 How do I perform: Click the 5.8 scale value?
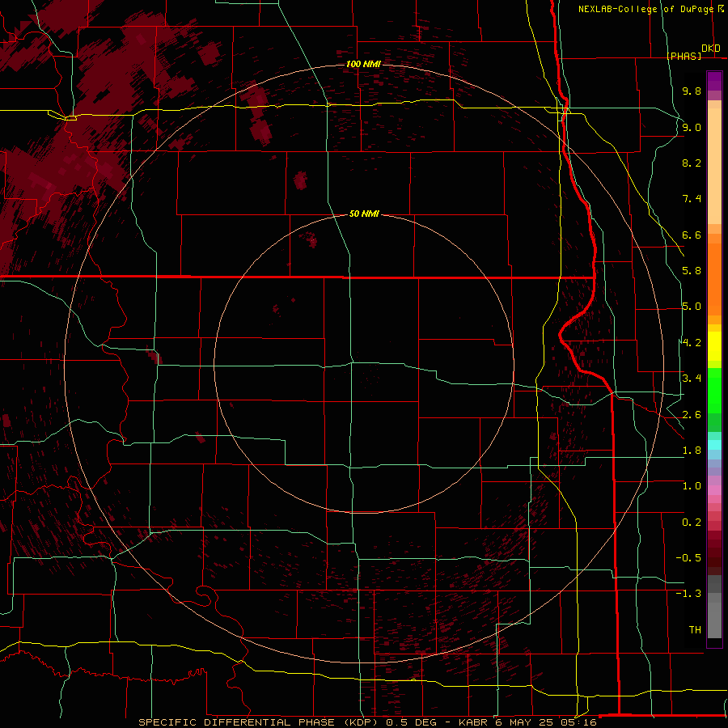point(692,271)
